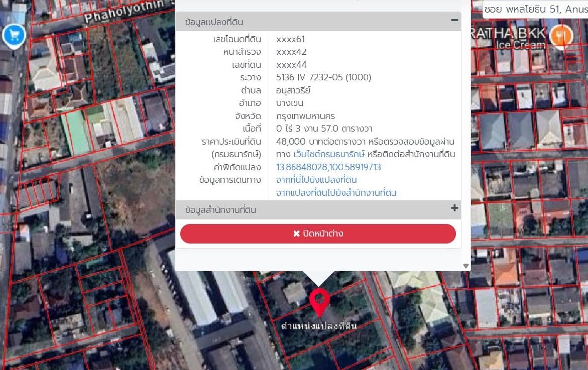The image size is (588, 370).
Task: Click the blue shopping cart map marker
Action: coord(14,36)
